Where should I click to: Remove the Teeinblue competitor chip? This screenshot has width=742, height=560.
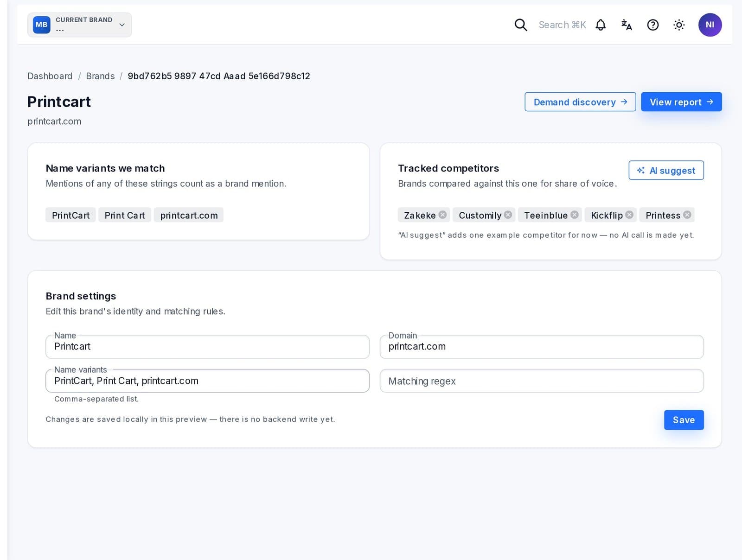575,215
